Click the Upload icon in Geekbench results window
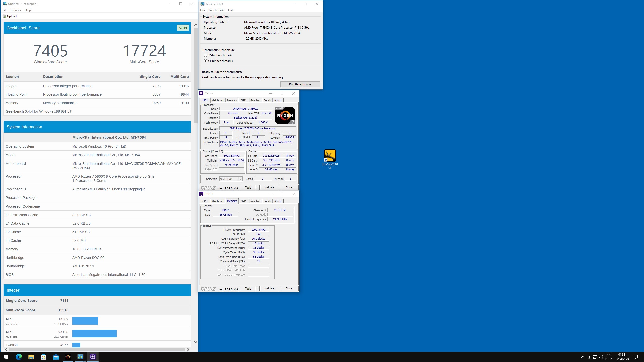 click(4, 16)
